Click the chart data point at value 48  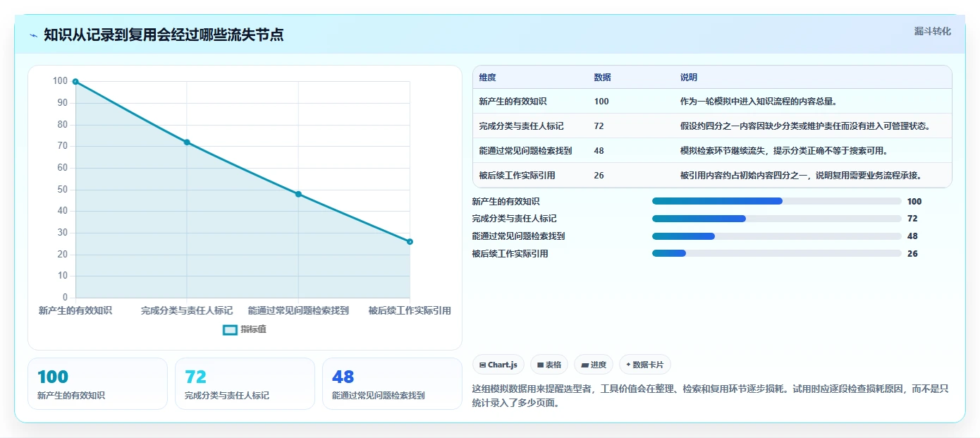click(x=298, y=194)
